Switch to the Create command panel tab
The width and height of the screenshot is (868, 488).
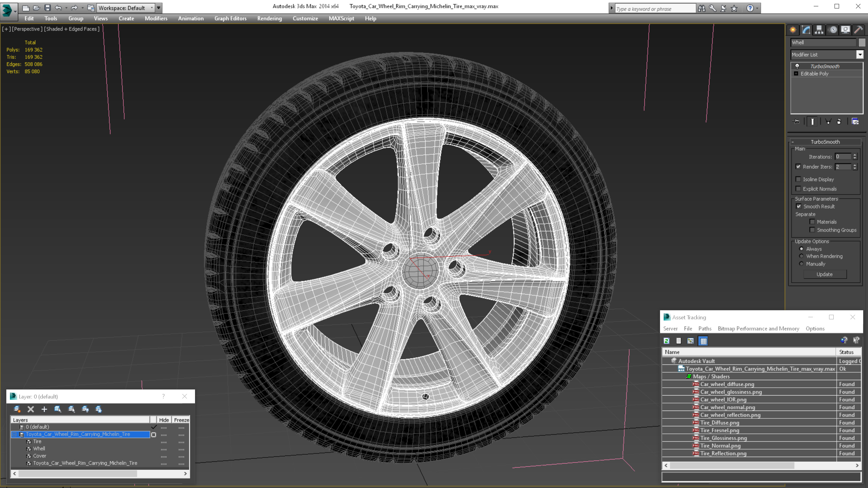tap(793, 30)
